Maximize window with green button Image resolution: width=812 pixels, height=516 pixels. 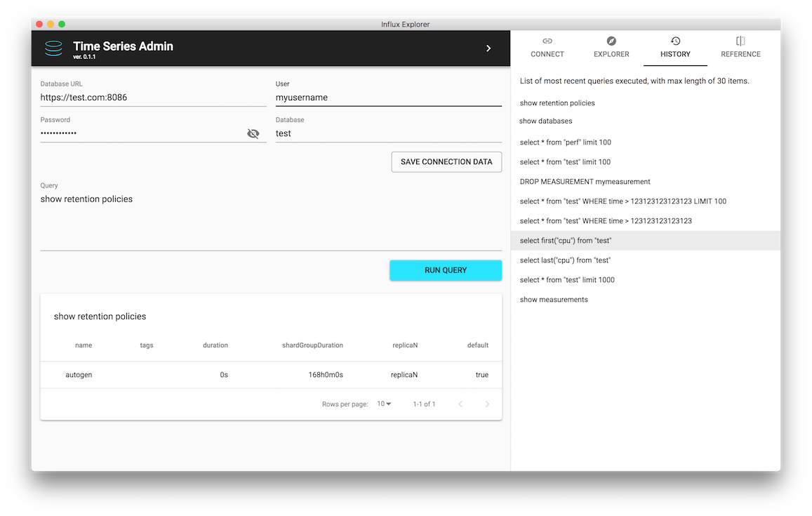[x=62, y=24]
